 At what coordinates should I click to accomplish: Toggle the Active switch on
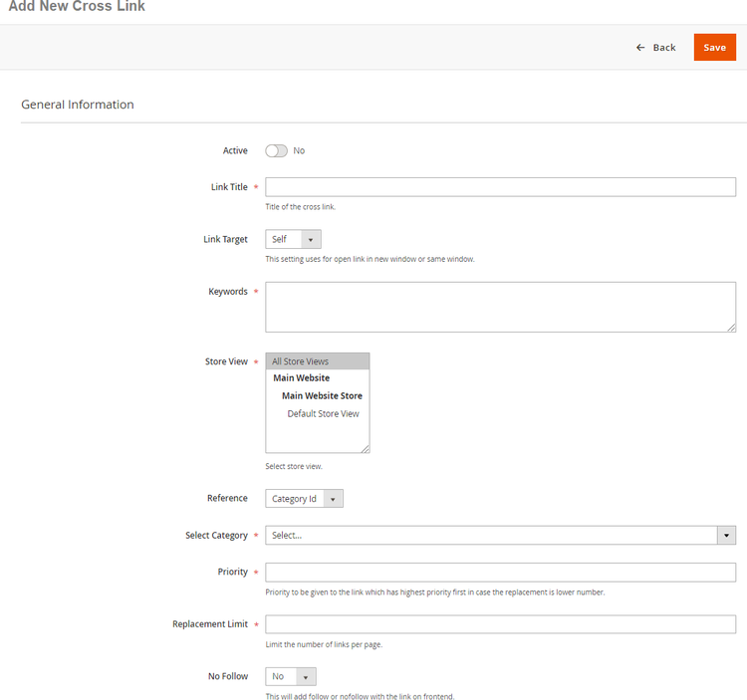[x=276, y=151]
